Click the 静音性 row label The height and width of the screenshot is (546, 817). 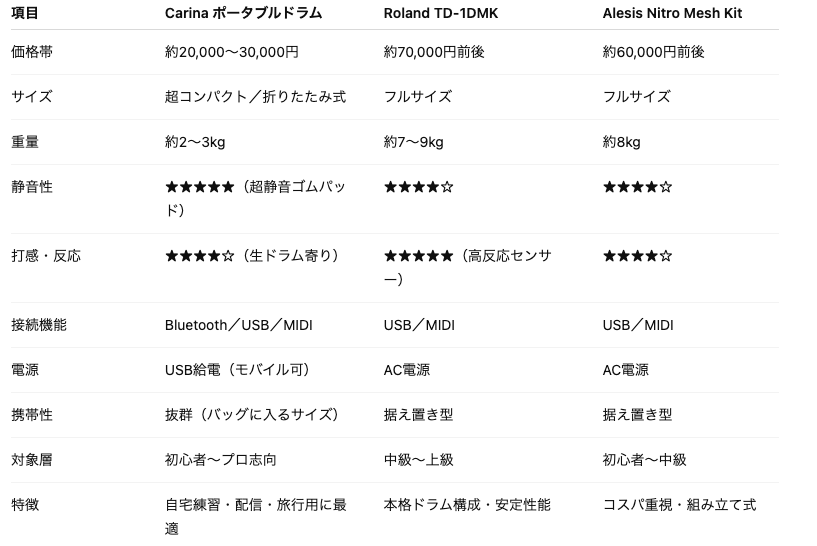pos(32,187)
